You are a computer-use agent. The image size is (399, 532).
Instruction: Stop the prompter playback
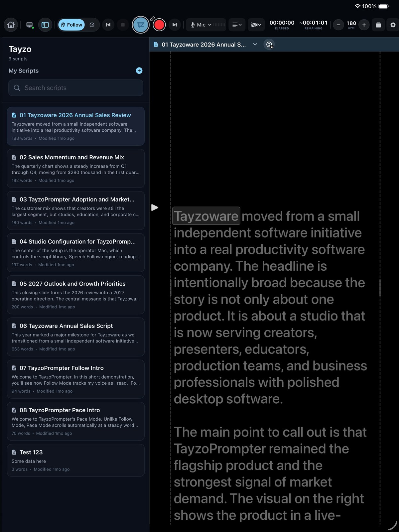click(x=123, y=25)
